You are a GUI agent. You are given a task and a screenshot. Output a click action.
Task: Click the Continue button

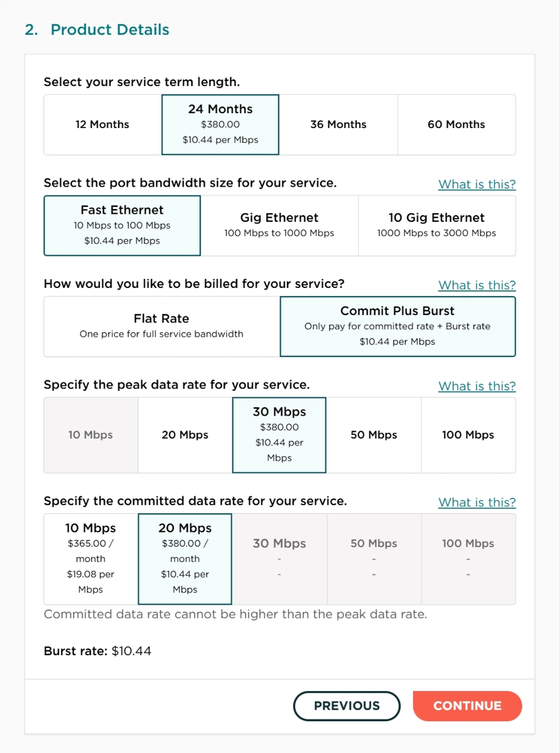[467, 706]
